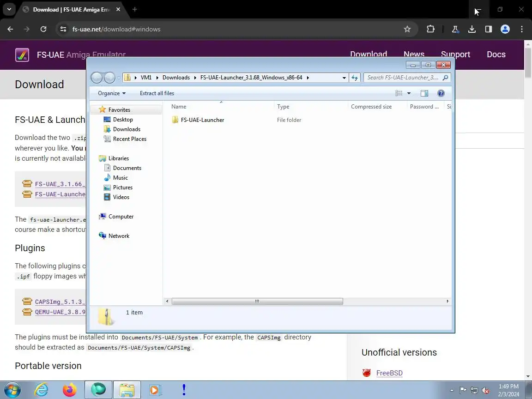The image size is (532, 399).
Task: Select the FS-UAE-Launcher folder
Action: tap(202, 120)
